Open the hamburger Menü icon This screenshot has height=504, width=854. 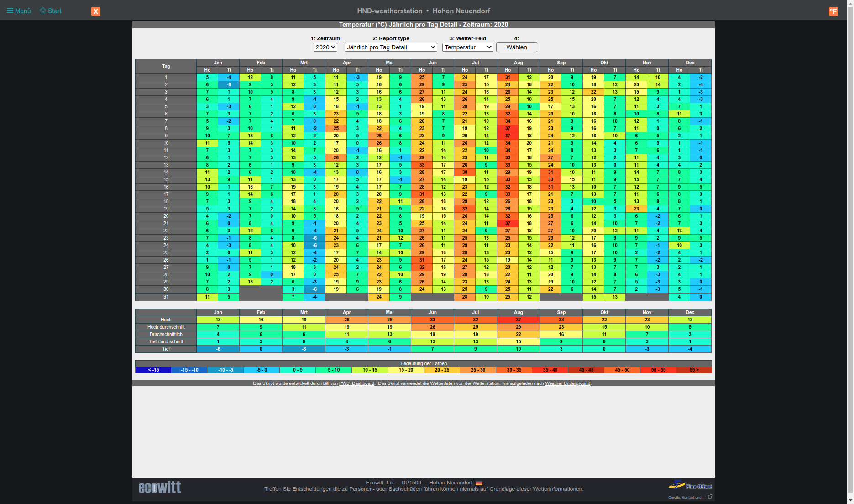(x=10, y=11)
